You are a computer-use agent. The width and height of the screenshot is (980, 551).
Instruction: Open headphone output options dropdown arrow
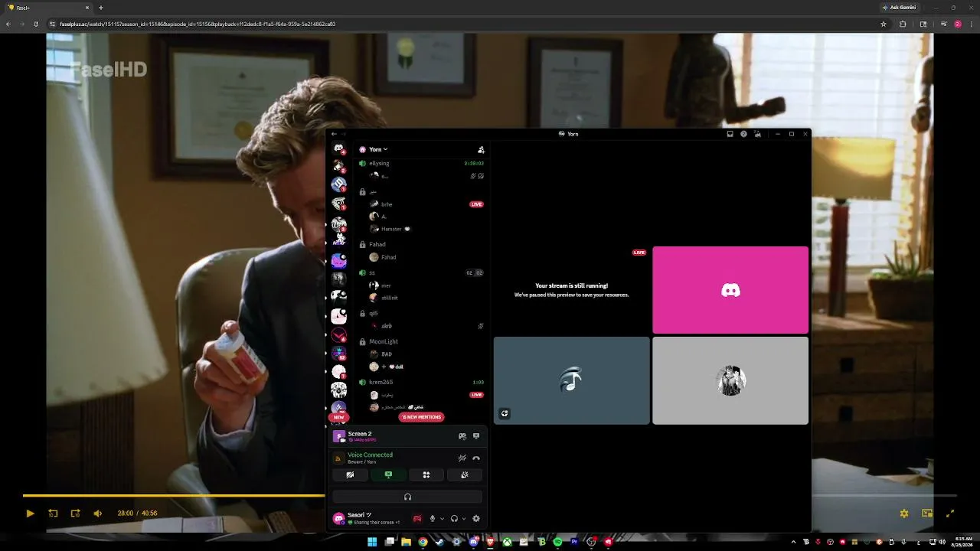coord(463,519)
